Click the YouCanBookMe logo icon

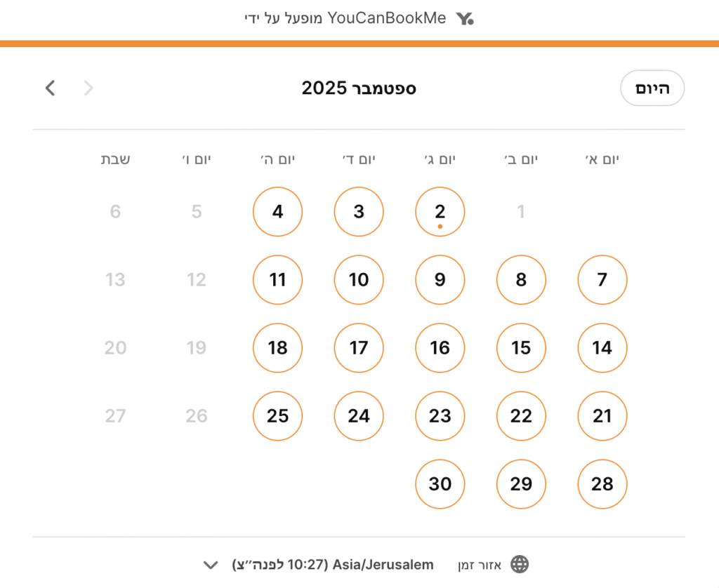(465, 19)
